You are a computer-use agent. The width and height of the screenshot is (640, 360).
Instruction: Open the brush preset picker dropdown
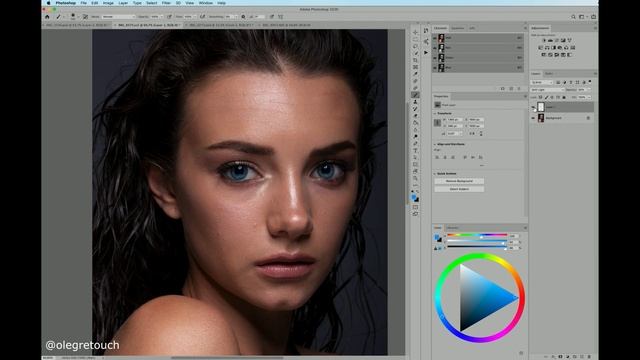(x=78, y=17)
